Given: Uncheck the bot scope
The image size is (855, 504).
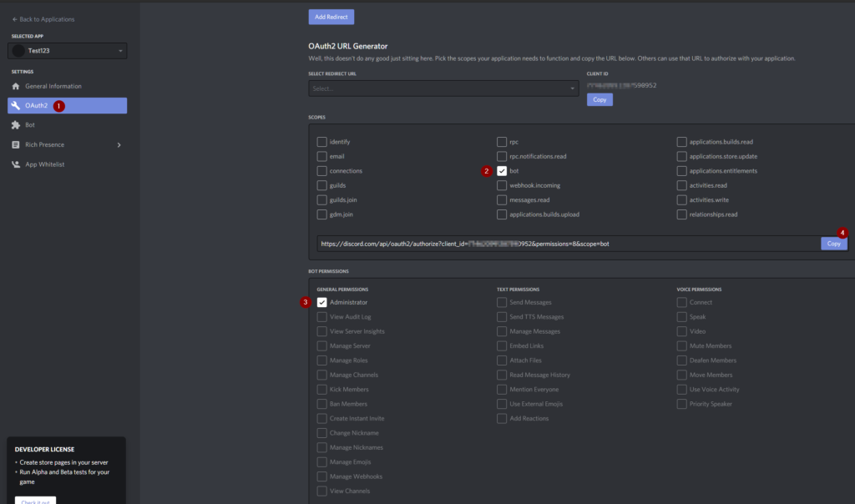Looking at the screenshot, I should click(x=503, y=170).
